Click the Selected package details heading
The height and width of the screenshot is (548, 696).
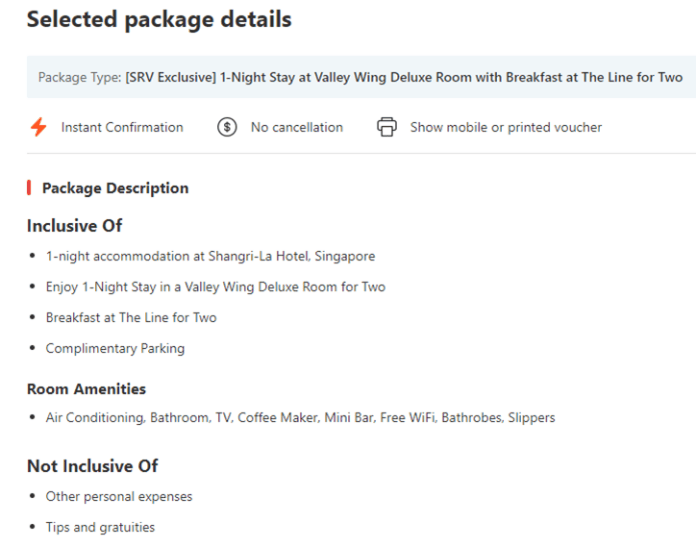click(159, 19)
